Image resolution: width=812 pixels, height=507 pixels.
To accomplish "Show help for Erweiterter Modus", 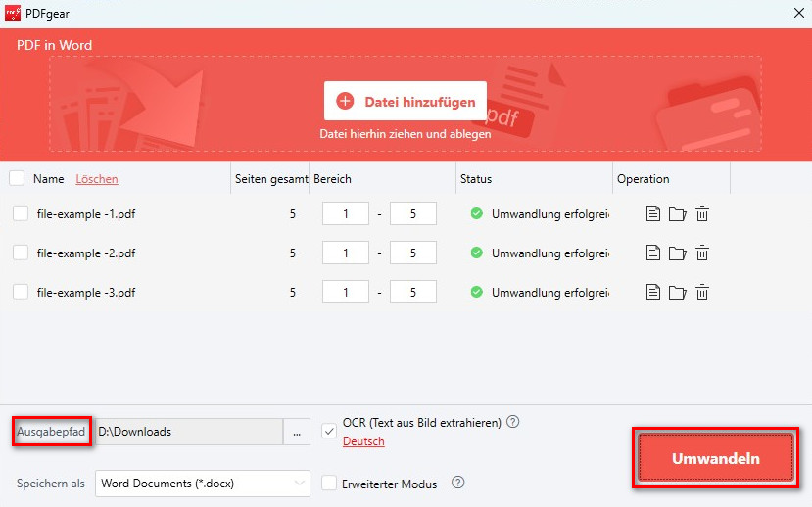I will pyautogui.click(x=457, y=483).
